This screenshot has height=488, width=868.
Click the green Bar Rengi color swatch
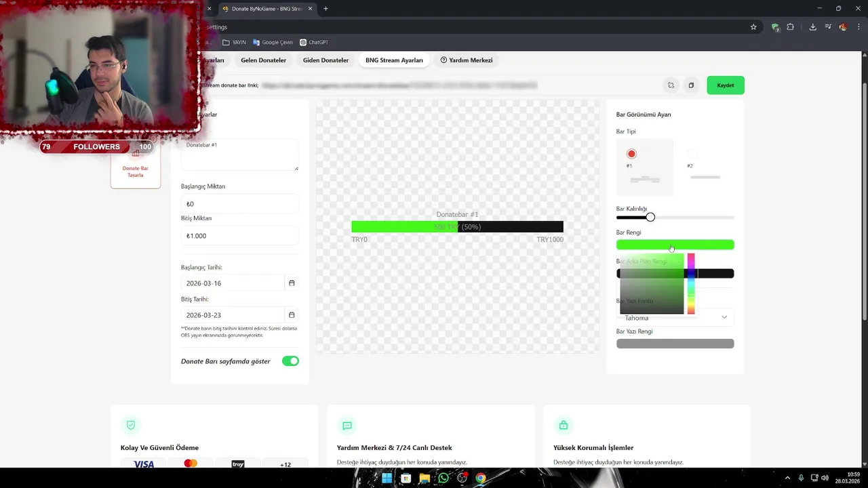tap(675, 245)
